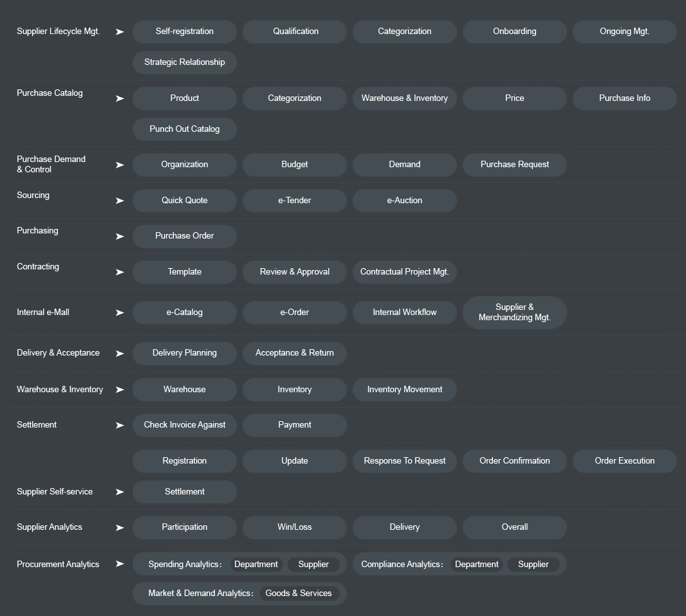
Task: Click the arrow icon next to Settlement
Action: click(x=120, y=426)
